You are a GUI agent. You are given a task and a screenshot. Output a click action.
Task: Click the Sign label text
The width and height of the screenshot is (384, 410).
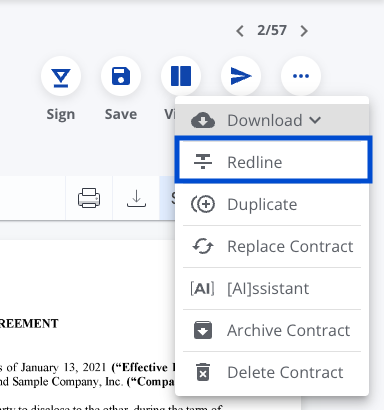coord(61,115)
